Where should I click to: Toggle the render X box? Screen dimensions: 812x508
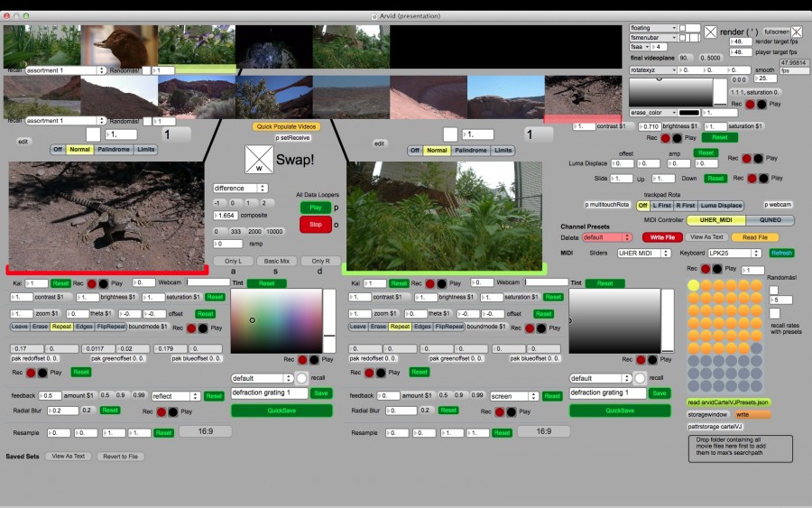coord(711,32)
